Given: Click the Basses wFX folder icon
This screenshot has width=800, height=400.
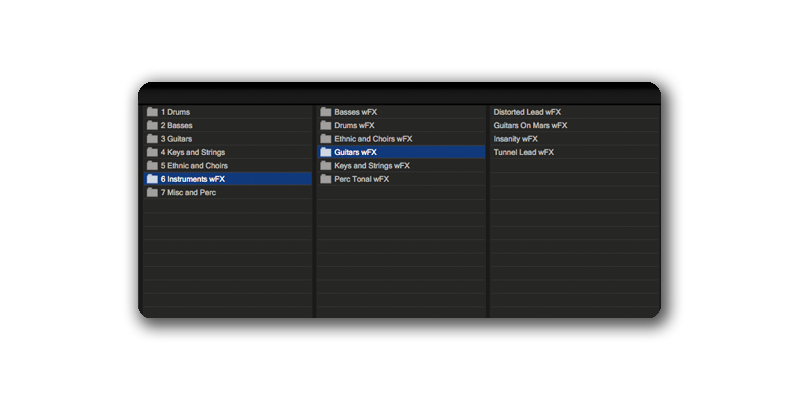Looking at the screenshot, I should 325,112.
